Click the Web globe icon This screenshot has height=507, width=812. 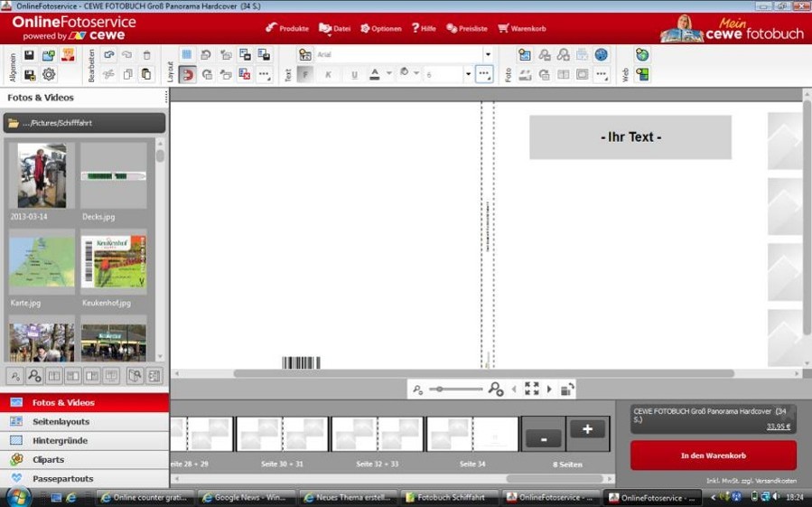tap(642, 54)
